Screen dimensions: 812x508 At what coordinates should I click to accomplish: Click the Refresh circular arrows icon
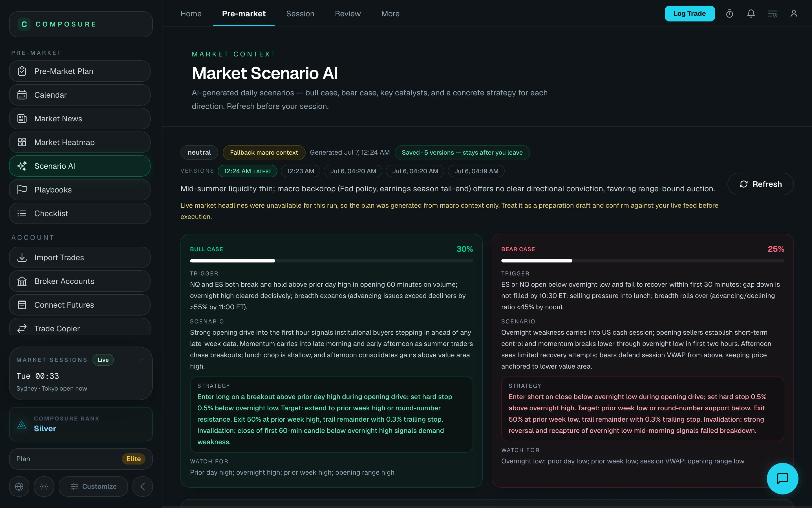tap(743, 184)
